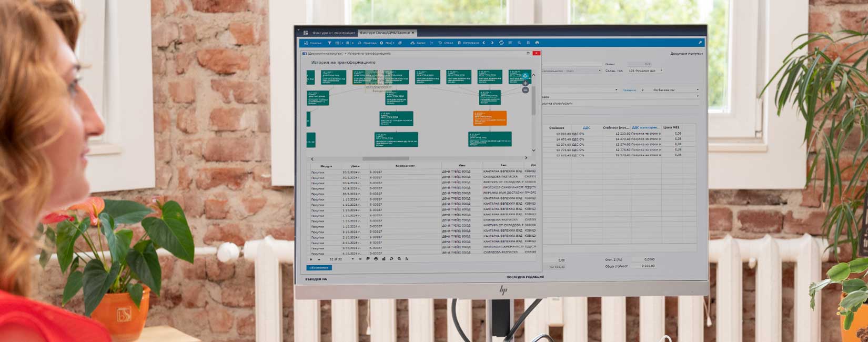
Task: Jump to first page in dialog pager
Action: (311, 259)
